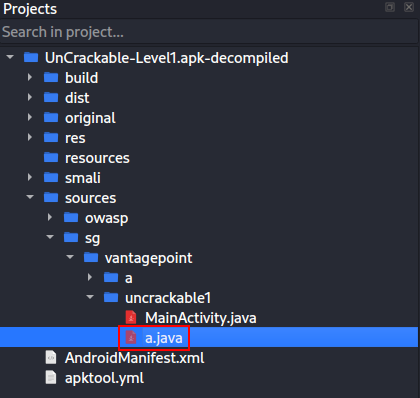Click the sources folder icon
The height and width of the screenshot is (398, 420).
51,197
